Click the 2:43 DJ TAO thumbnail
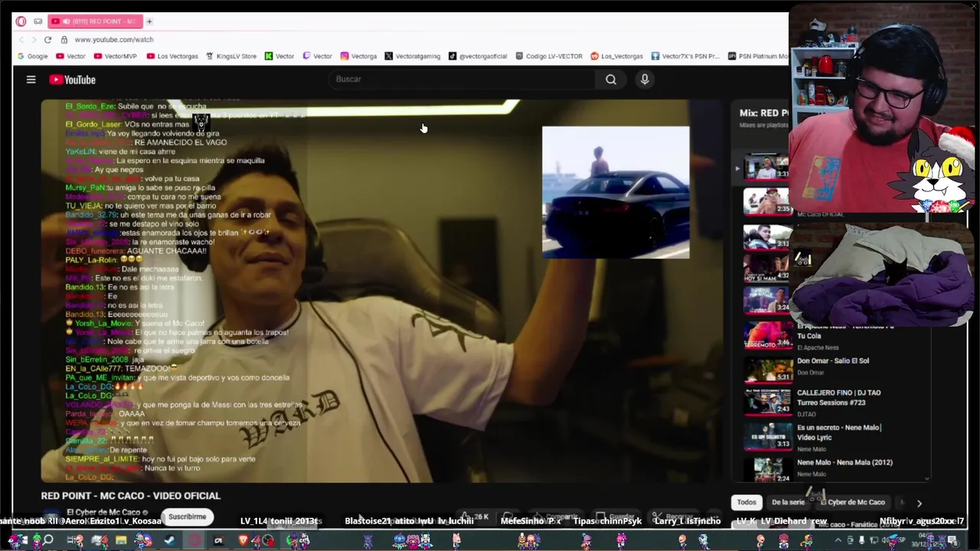Viewport: 980px width, 551px height. pos(768,401)
